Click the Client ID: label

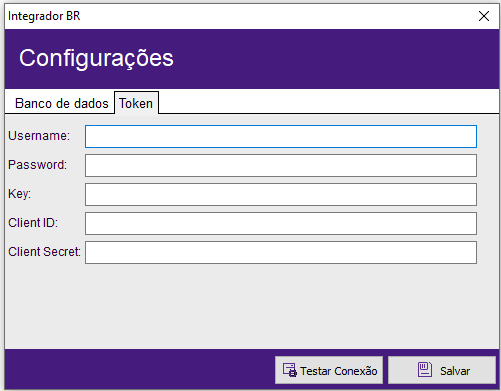[33, 223]
